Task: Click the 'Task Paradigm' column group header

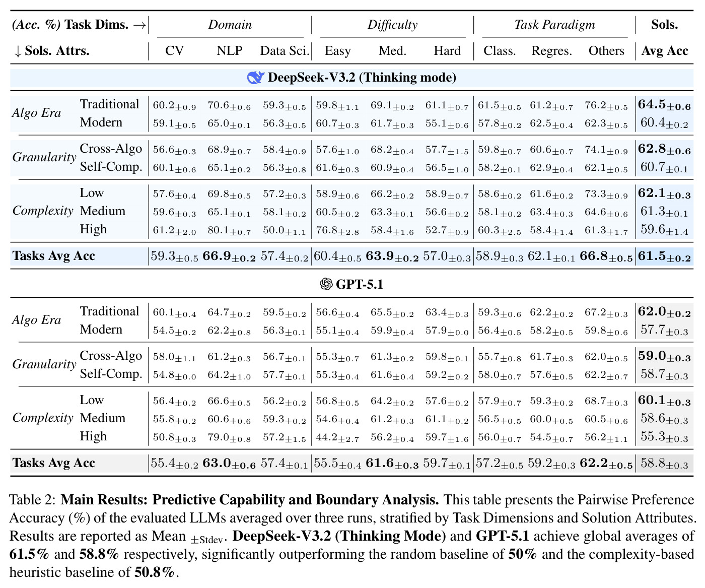Action: (554, 25)
